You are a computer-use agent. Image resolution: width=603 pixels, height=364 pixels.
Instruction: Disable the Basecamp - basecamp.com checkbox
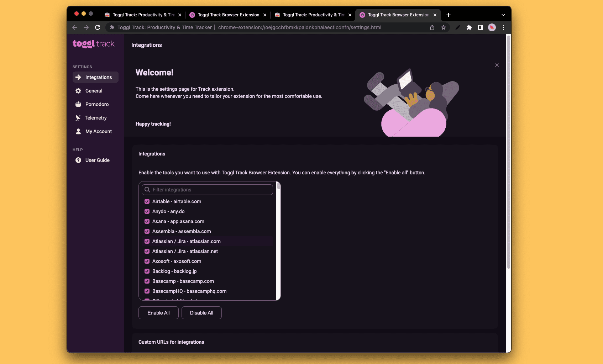click(147, 281)
